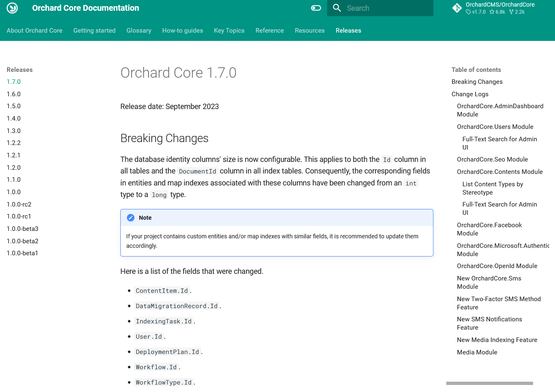Jump to Change Logs in table of contents
The height and width of the screenshot is (392, 555).
click(x=470, y=94)
